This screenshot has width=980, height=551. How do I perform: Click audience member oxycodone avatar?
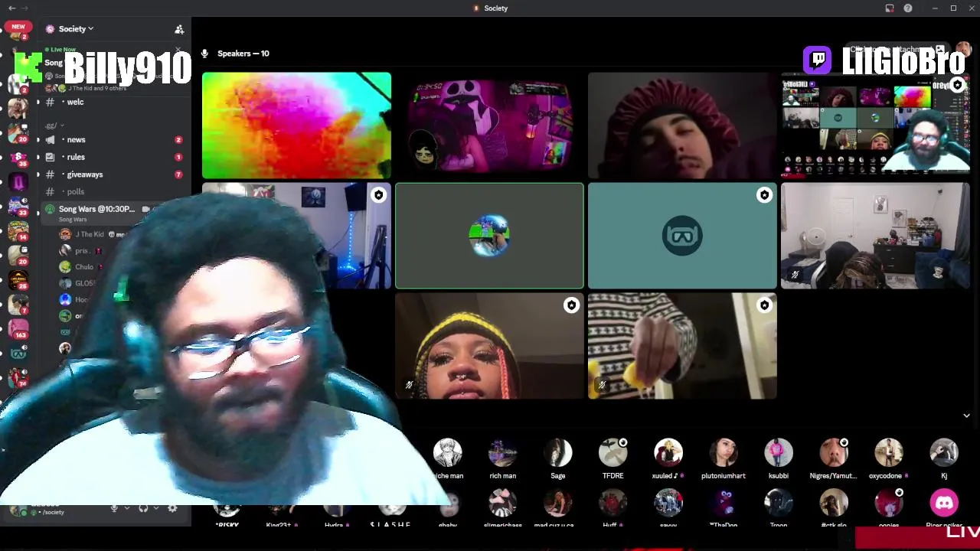click(889, 453)
